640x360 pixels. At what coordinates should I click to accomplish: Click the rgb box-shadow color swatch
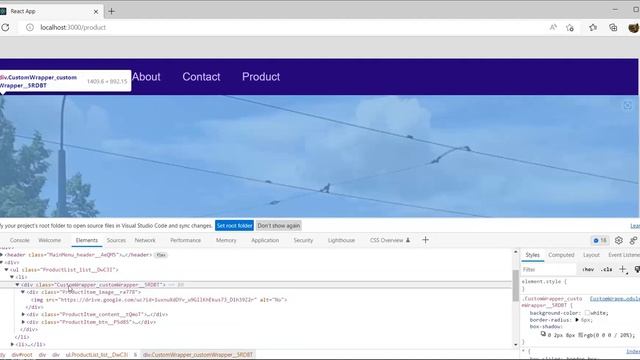pos(580,335)
